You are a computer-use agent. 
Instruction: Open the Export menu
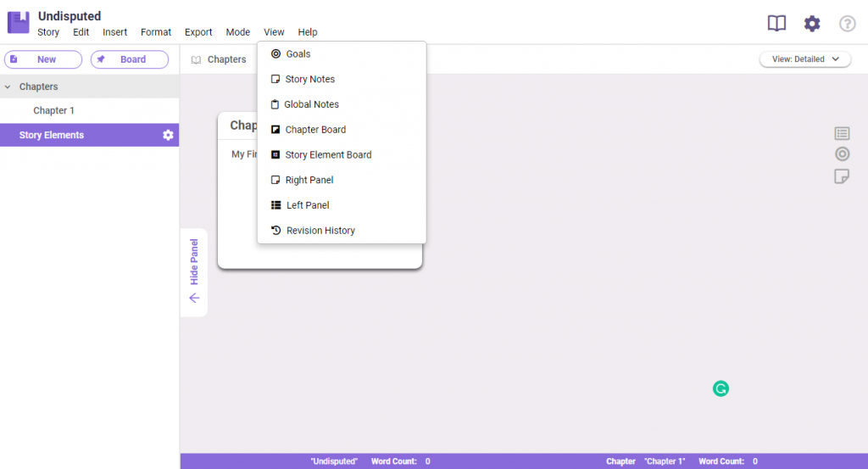[198, 32]
